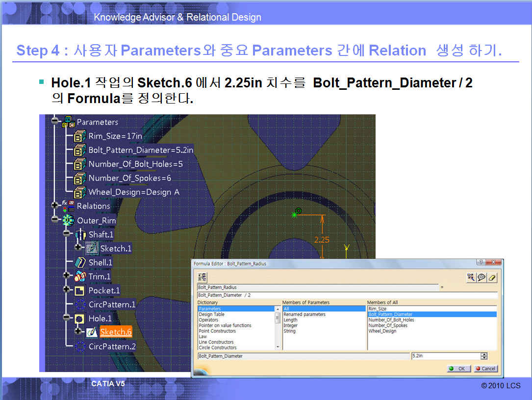Viewport: 532px width, 400px height.
Task: Click the comment bubble icon in Formula Editor
Action: [481, 277]
